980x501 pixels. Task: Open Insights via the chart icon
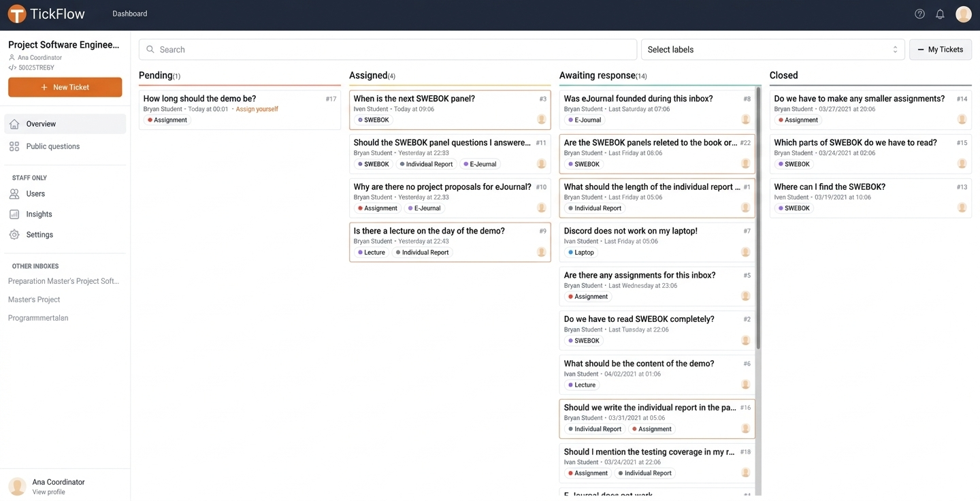click(x=13, y=213)
